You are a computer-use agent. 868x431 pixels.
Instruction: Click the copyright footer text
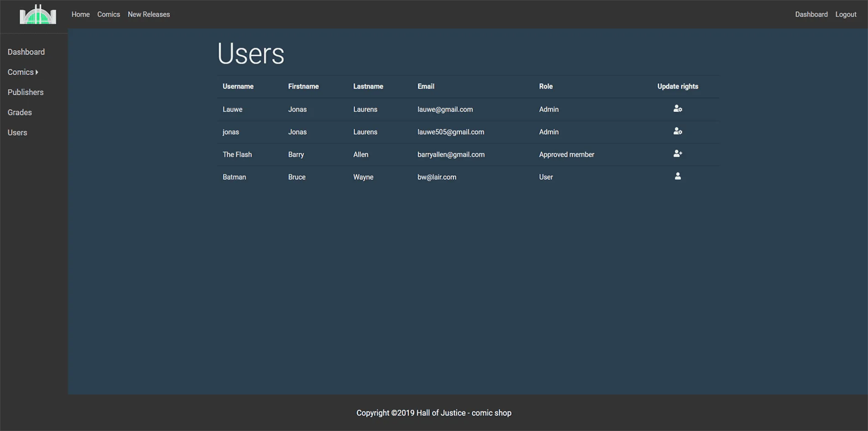(x=434, y=413)
